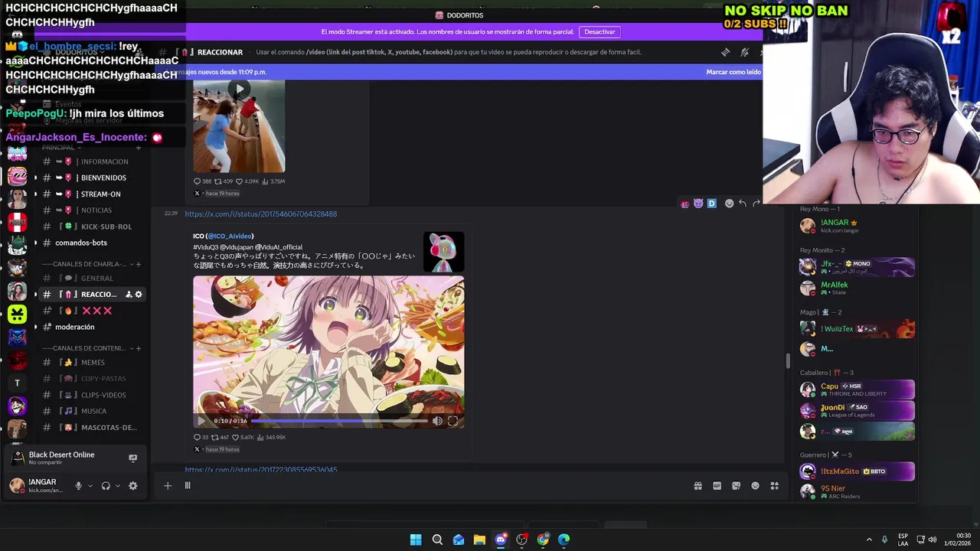Viewport: 980px width, 551px height.
Task: Open the x.com status 2017546067064328488 link
Action: (260, 214)
